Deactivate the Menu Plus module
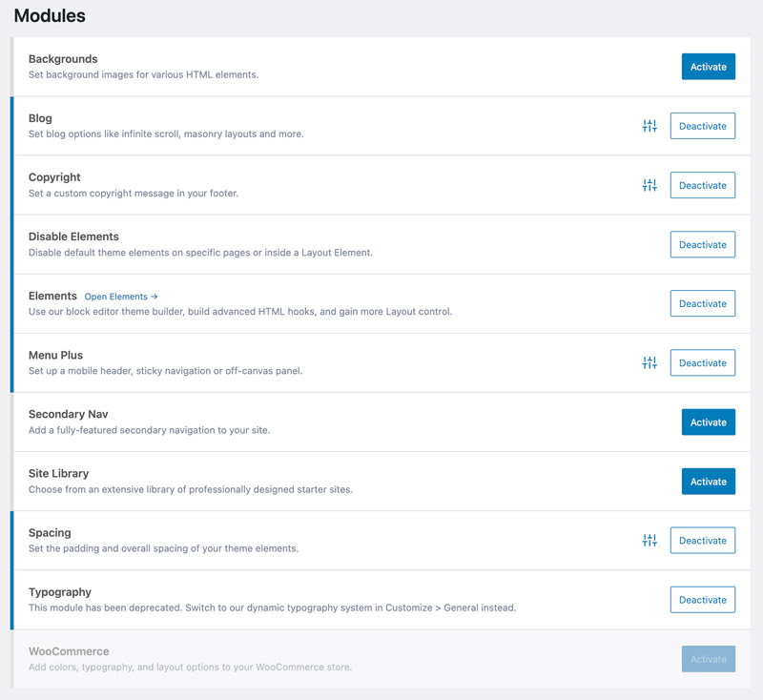Viewport: 763px width, 700px height. coord(702,362)
